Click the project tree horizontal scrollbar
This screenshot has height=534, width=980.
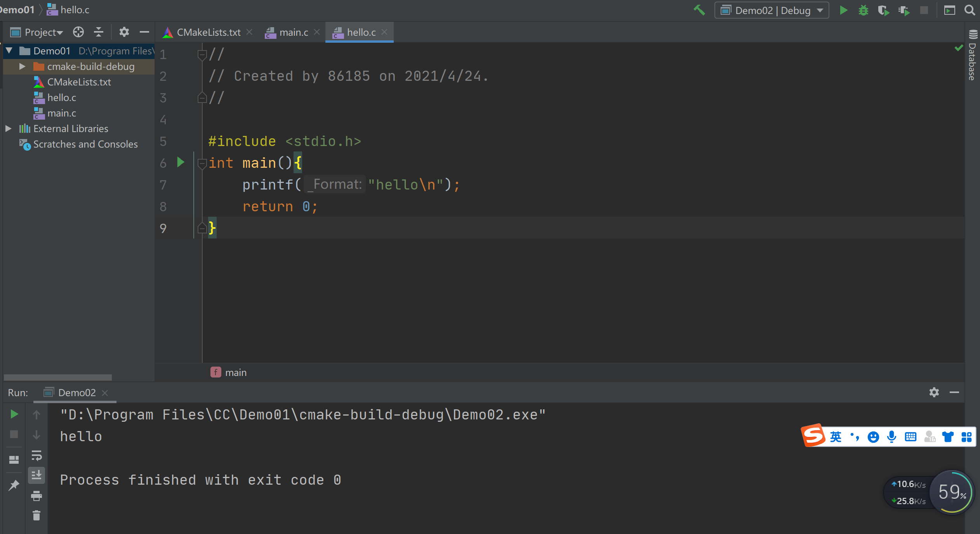57,377
